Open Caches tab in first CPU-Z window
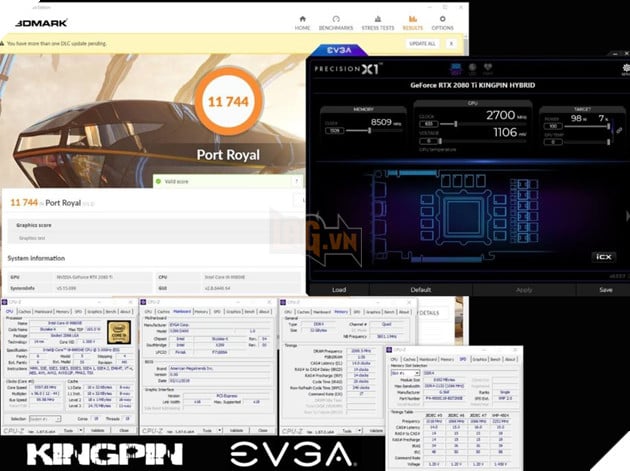 point(25,311)
